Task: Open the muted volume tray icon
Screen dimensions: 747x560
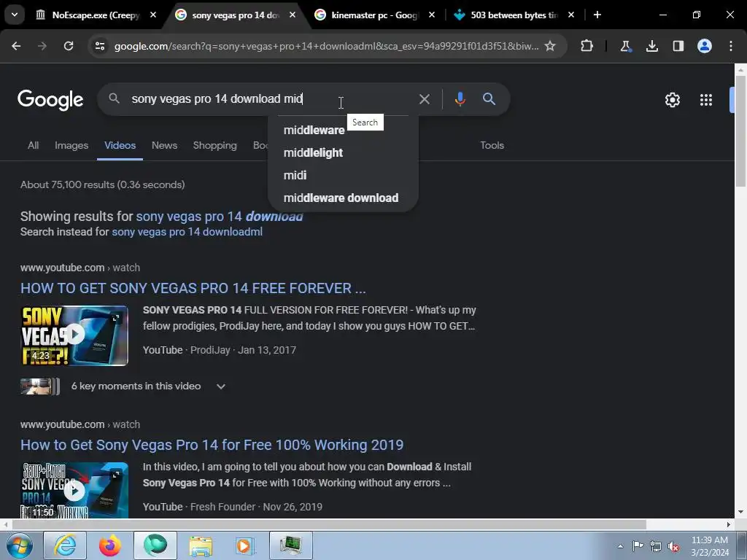Action: coord(673,546)
